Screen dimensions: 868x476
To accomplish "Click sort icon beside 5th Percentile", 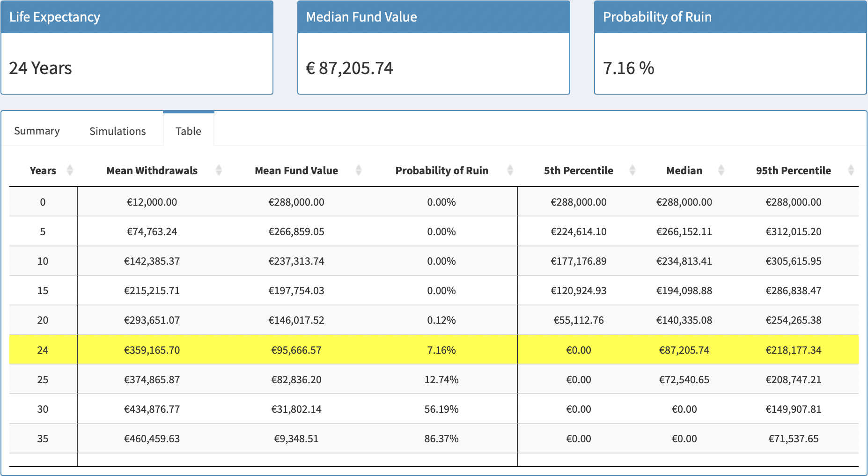I will click(633, 170).
